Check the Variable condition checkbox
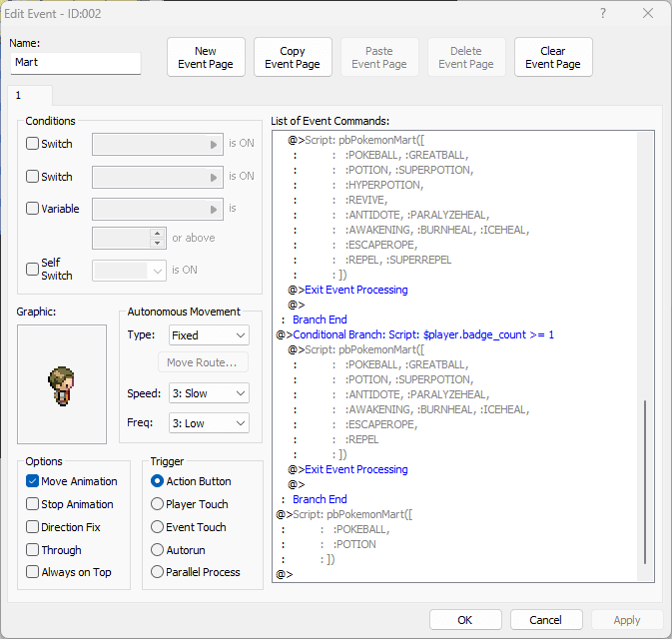 tap(32, 209)
